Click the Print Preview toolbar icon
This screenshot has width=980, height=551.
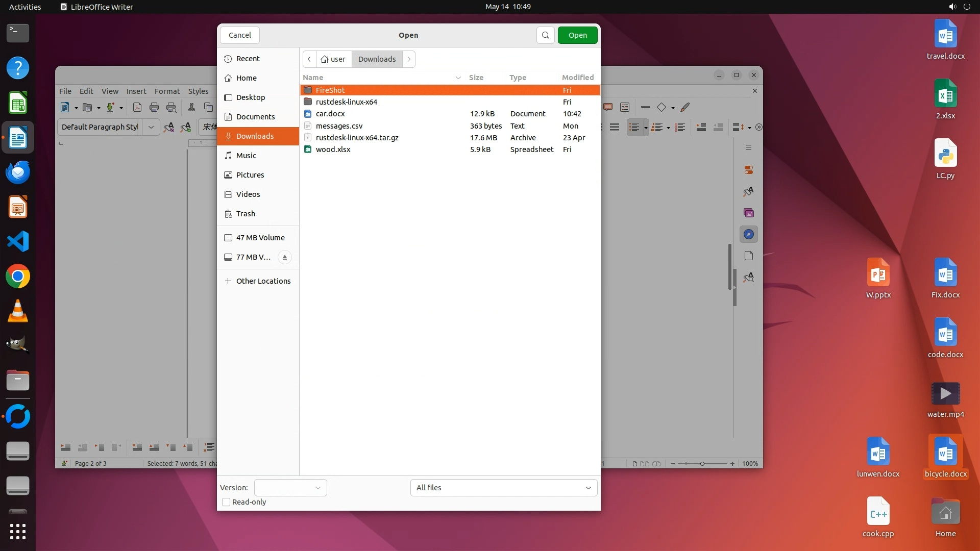click(x=171, y=107)
